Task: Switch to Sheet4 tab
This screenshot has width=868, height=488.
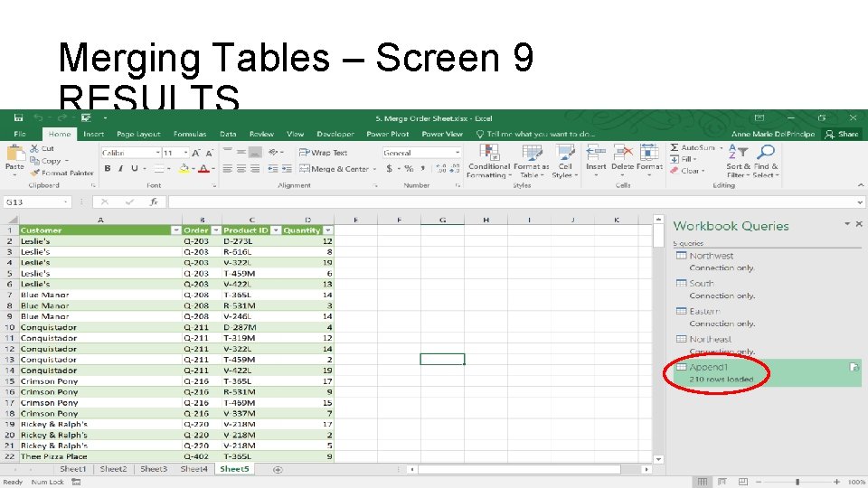Action: pyautogui.click(x=193, y=469)
